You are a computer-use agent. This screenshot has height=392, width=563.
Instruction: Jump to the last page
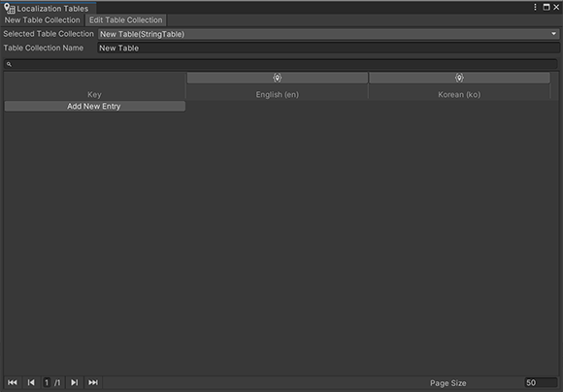click(93, 382)
